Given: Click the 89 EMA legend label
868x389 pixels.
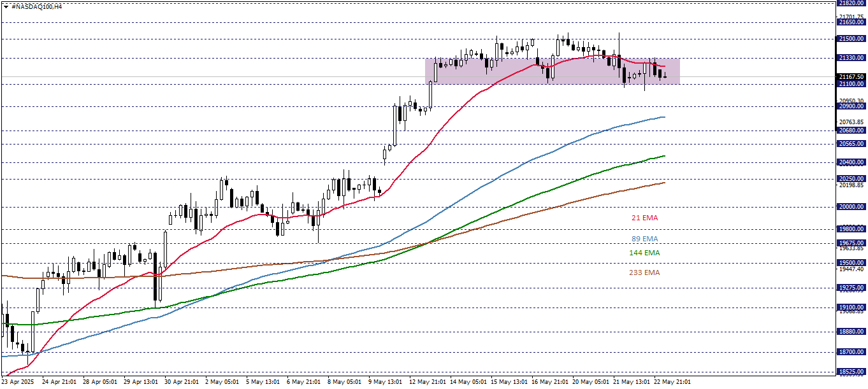Looking at the screenshot, I should tap(644, 239).
